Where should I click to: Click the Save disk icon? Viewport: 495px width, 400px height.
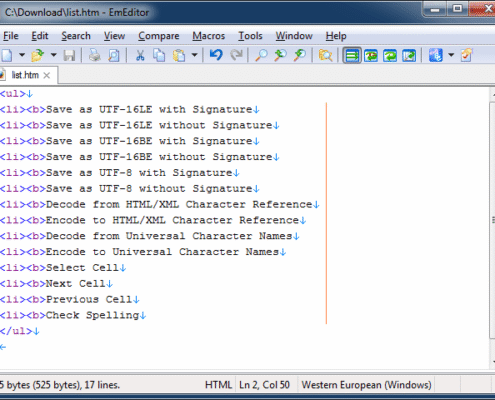(x=69, y=55)
